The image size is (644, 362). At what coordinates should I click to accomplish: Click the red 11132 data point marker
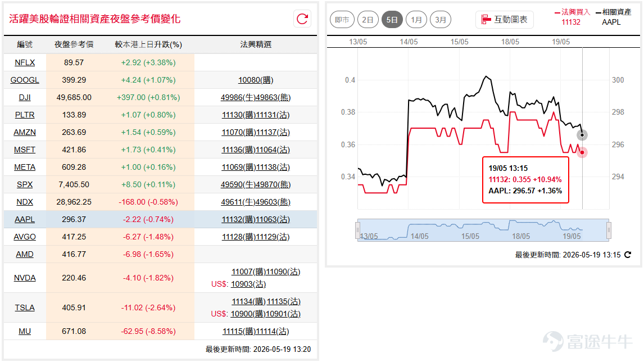pos(582,152)
